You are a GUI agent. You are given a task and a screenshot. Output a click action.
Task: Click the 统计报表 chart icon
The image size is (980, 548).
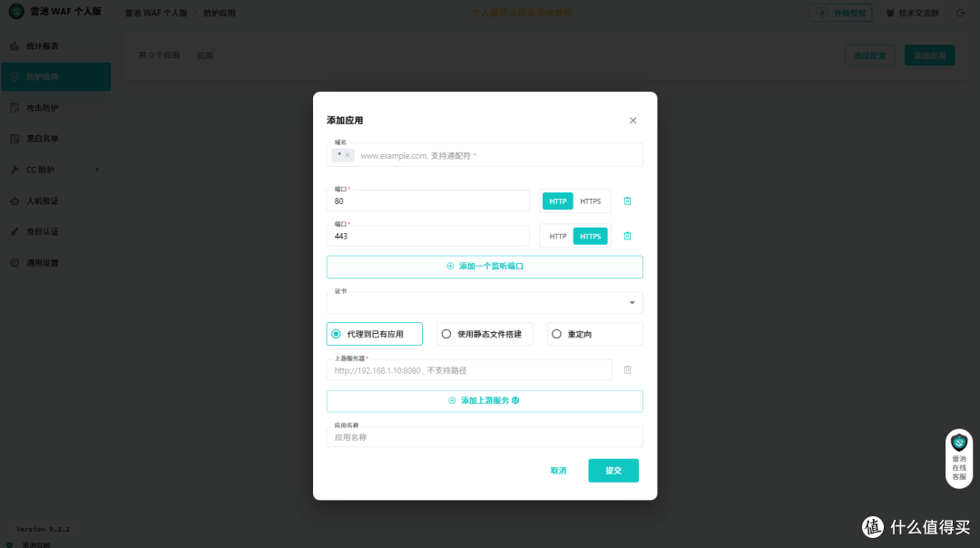(15, 46)
